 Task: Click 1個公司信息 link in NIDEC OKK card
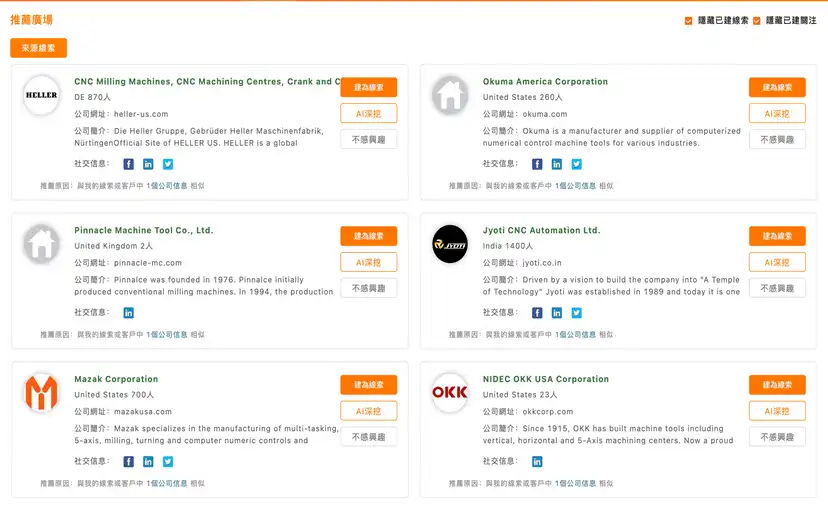pyautogui.click(x=576, y=484)
